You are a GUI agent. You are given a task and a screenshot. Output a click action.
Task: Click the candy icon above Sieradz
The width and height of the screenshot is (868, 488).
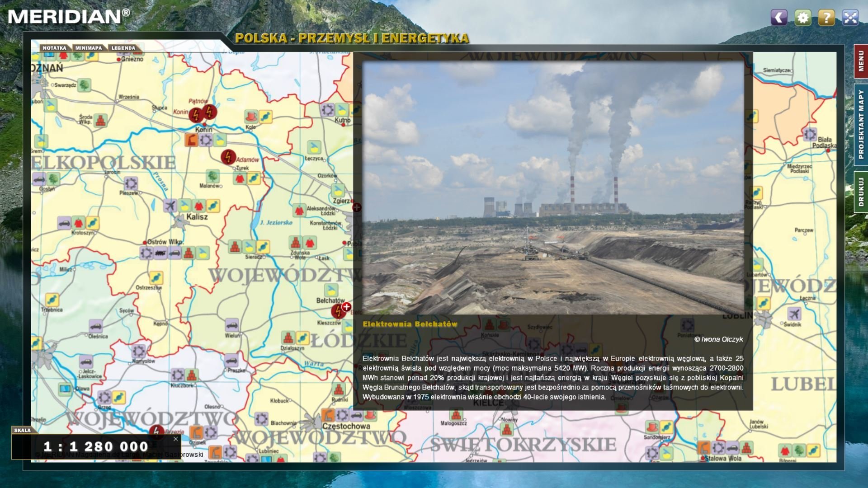pos(263,247)
